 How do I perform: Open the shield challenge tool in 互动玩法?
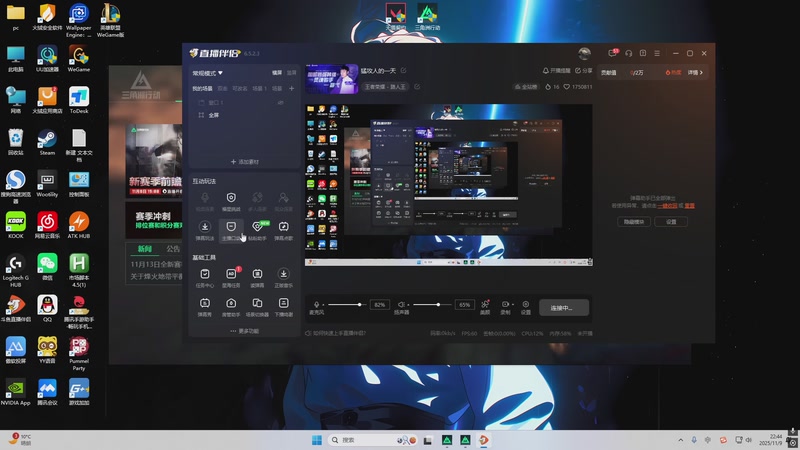coord(231,201)
